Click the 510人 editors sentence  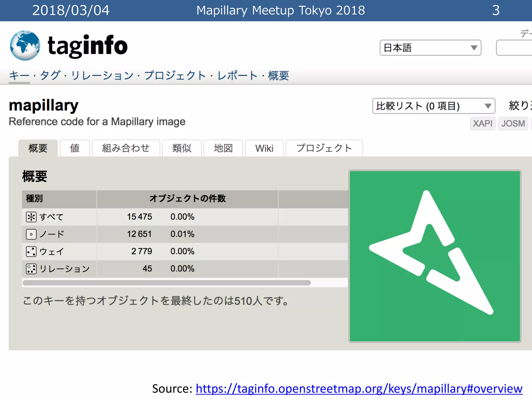[156, 301]
